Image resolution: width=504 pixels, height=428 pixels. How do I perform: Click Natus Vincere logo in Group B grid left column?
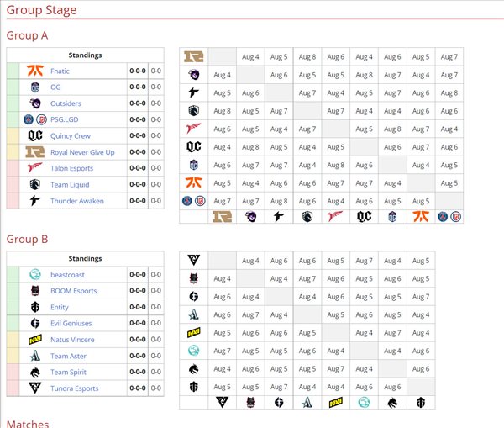(x=194, y=332)
